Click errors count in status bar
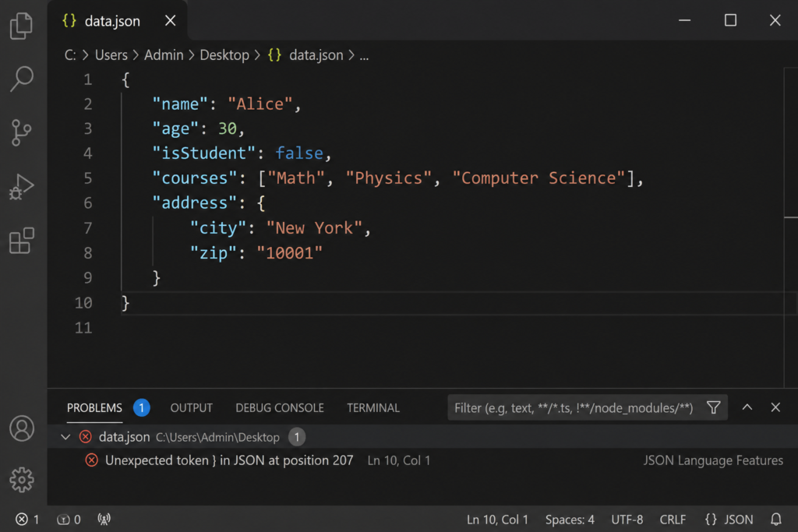 click(27, 520)
